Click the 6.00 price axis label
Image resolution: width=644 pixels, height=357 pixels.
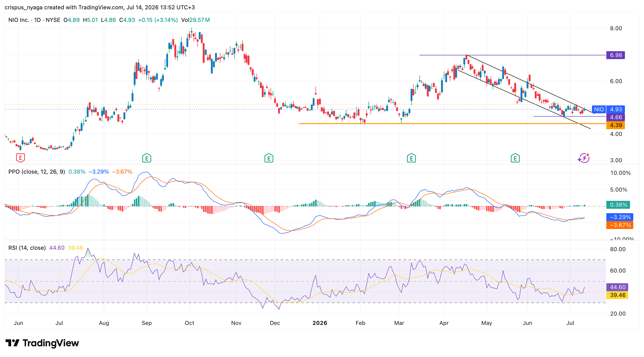click(x=616, y=81)
